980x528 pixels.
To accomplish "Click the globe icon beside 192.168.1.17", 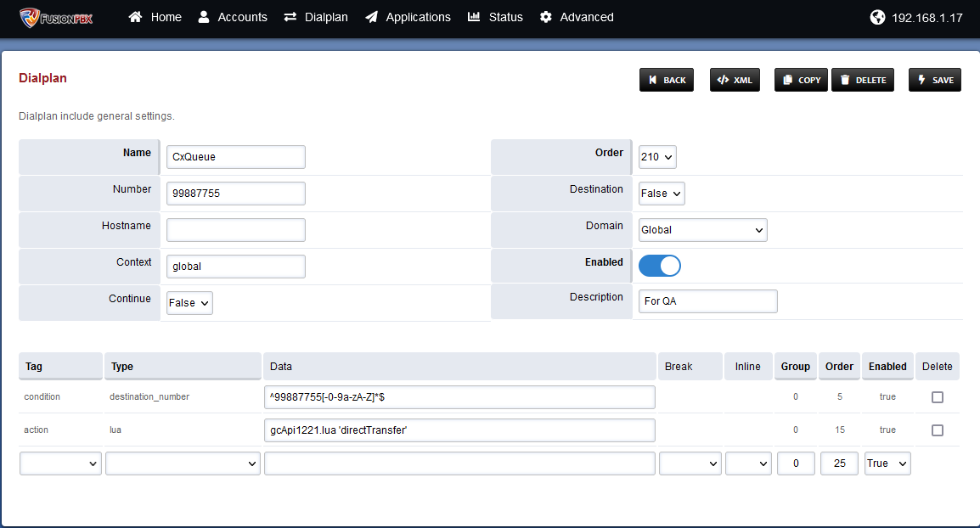I will [878, 17].
